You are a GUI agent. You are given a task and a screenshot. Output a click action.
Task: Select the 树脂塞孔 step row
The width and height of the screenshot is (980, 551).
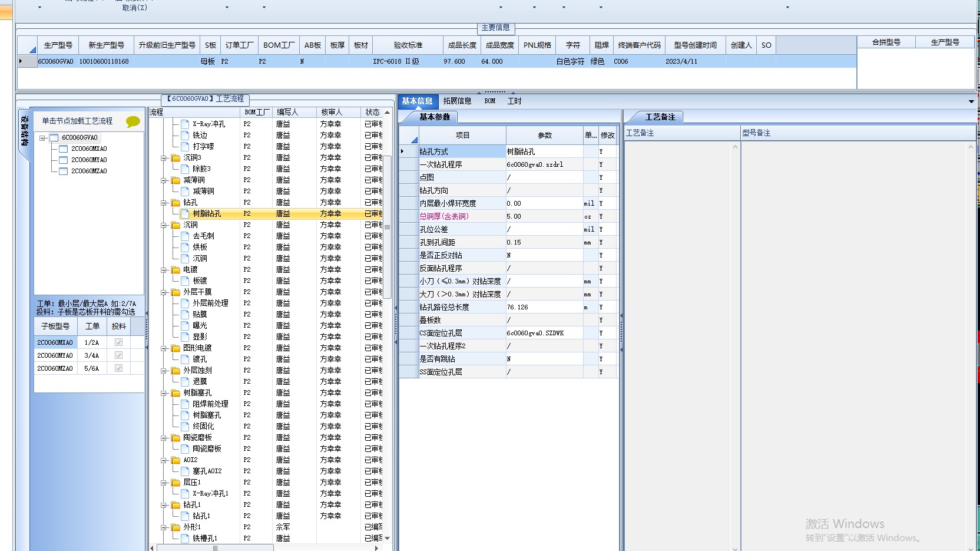click(x=266, y=415)
